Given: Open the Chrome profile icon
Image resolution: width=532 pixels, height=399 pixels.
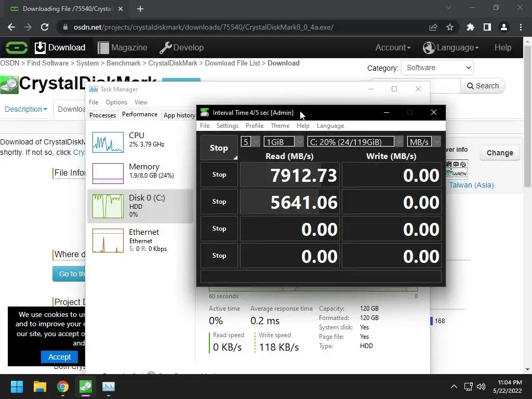Looking at the screenshot, I should coord(504,27).
